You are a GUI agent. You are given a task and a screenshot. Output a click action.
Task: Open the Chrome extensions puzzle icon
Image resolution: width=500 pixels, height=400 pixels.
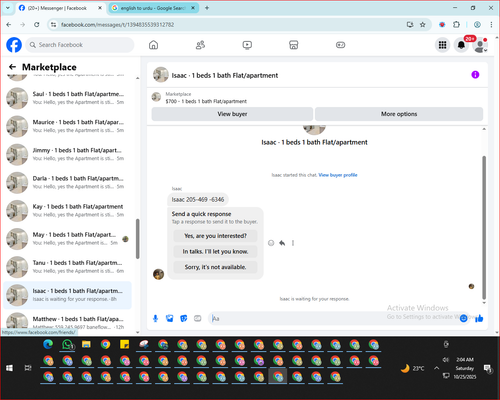coord(456,25)
